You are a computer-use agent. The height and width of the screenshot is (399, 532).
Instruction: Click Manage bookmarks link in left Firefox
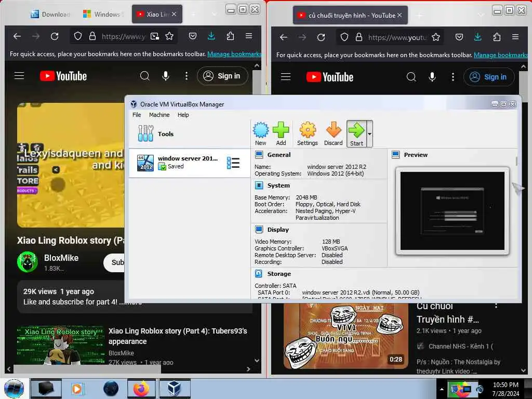coord(234,54)
